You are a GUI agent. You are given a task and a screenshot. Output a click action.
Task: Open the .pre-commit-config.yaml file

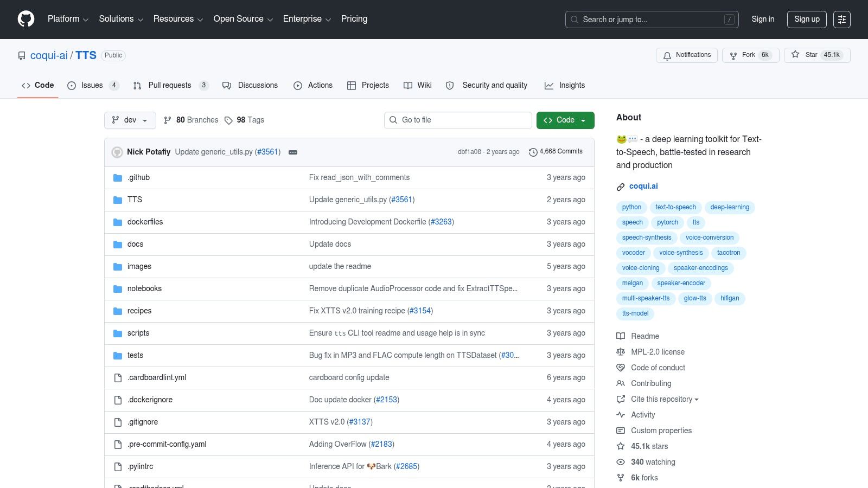tap(167, 445)
